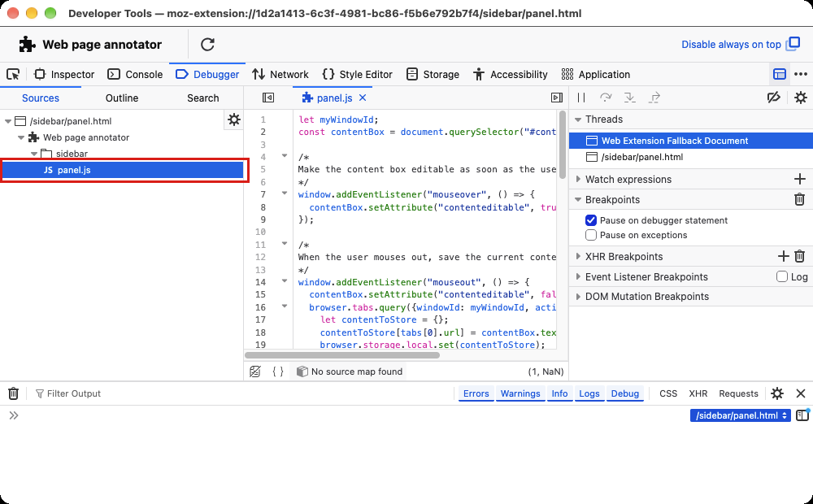
Task: Select panel.js in the sources tree
Action: pos(123,170)
